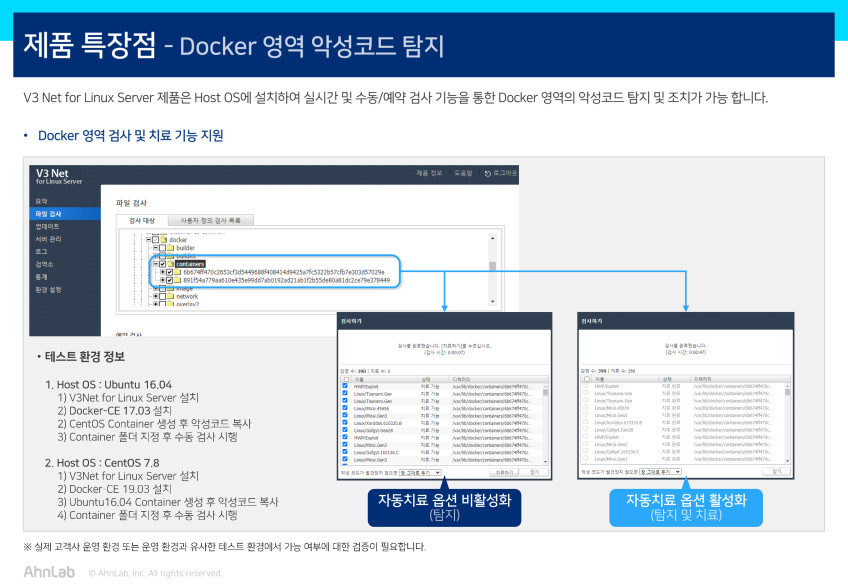The height and width of the screenshot is (587, 848).
Task: Open action dropdown in dialog with 치료하기 button
Action: click(x=420, y=473)
